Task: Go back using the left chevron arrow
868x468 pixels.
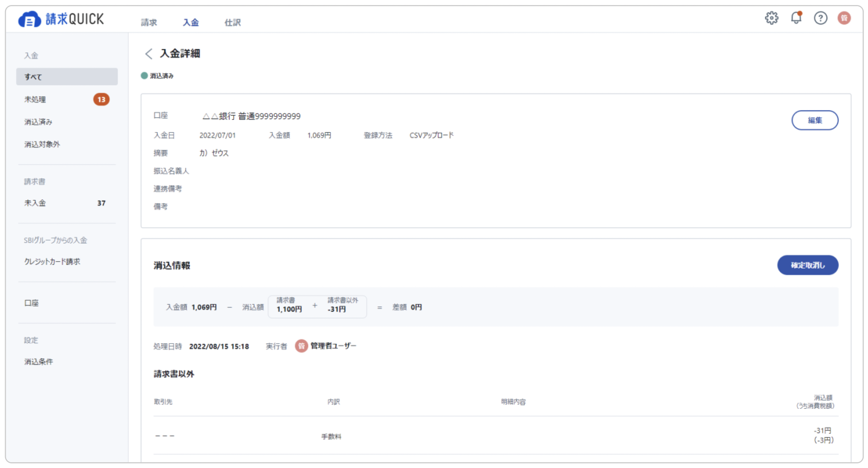Action: pos(148,54)
